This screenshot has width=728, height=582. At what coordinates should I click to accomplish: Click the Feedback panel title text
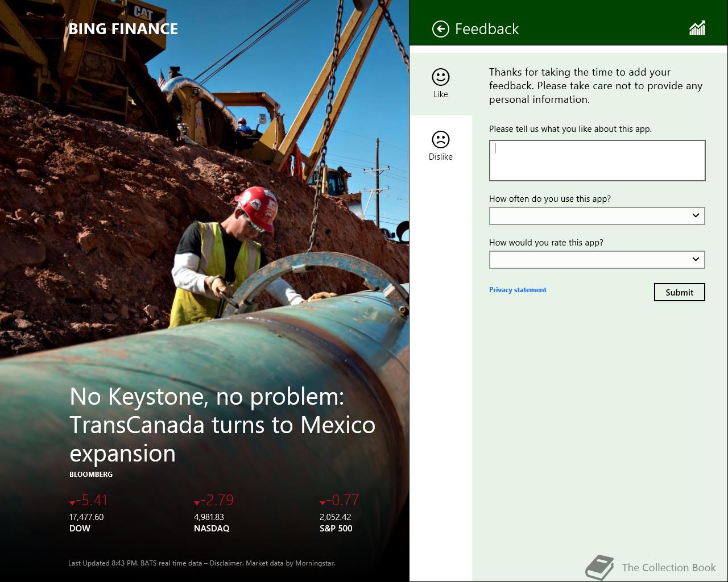487,29
